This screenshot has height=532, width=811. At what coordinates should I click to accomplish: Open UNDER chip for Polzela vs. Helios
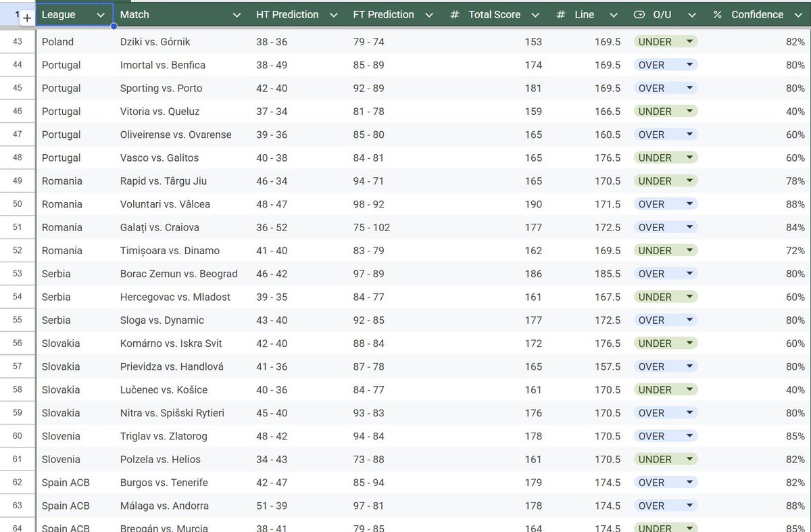pos(666,459)
